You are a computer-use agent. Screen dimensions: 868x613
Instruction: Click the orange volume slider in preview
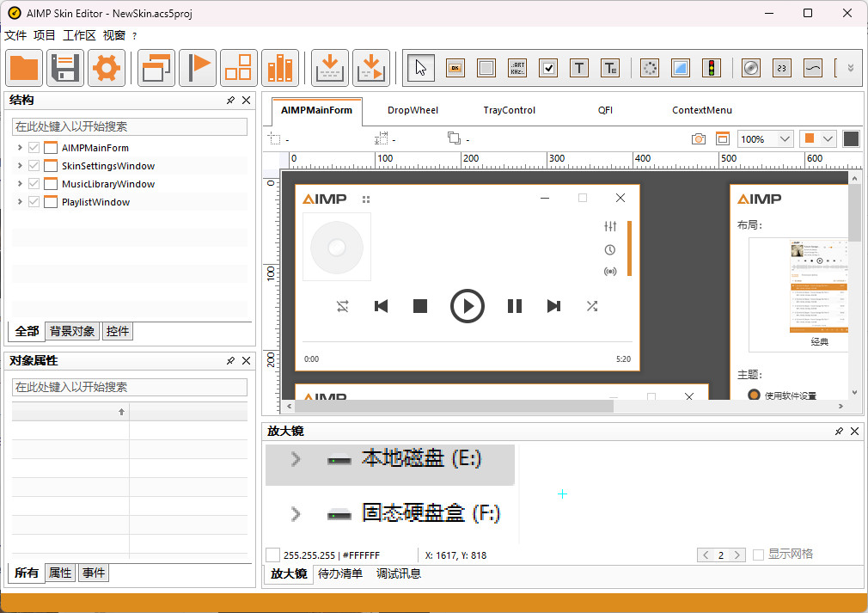click(x=629, y=248)
